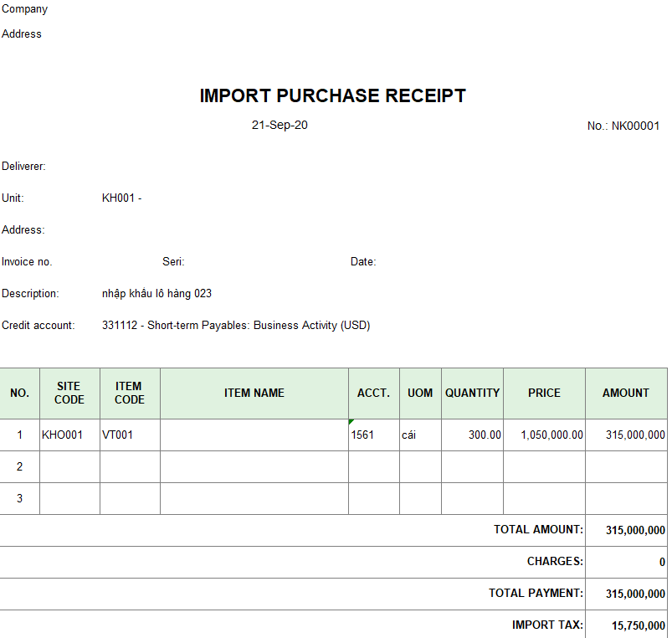Click the empty ITEM NAME cell in row 2
Viewport: 672px width, 638px height.
[x=254, y=466]
